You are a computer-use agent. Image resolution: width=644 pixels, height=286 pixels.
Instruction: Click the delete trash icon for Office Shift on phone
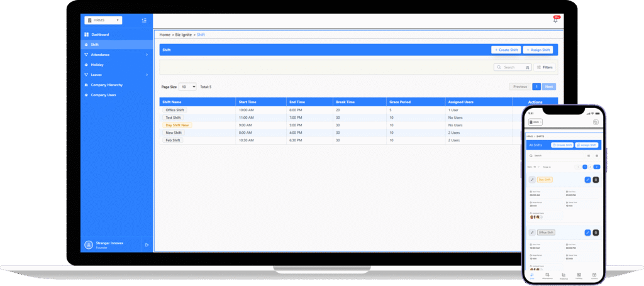click(x=596, y=233)
